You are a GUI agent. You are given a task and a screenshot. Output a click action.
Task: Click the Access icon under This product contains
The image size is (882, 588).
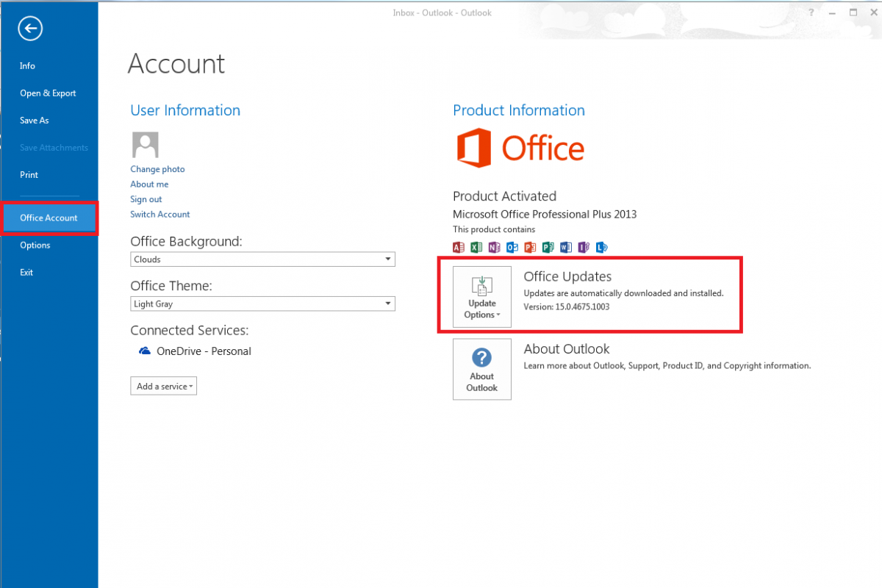pyautogui.click(x=459, y=247)
